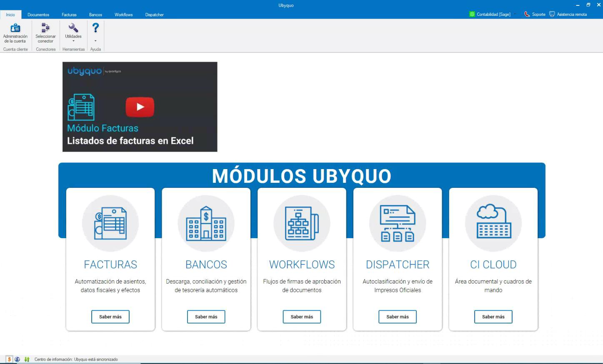The image size is (603, 364).
Task: Click the Listados de facturas video thumbnail title
Action: click(130, 141)
